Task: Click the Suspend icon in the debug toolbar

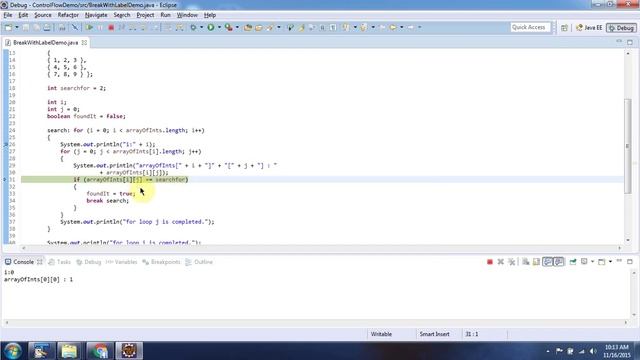Action: pyautogui.click(x=100, y=27)
